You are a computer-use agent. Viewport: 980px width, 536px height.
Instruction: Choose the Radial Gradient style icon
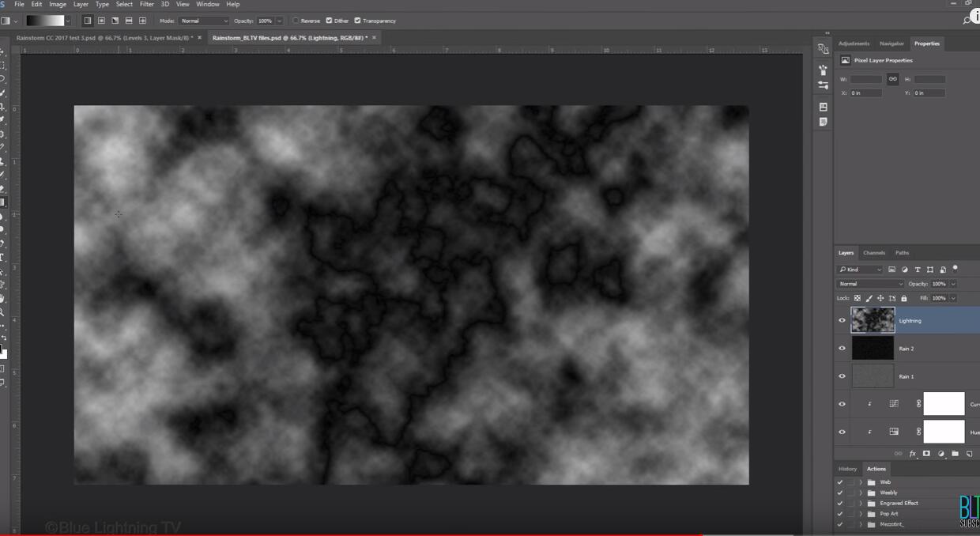(x=101, y=21)
